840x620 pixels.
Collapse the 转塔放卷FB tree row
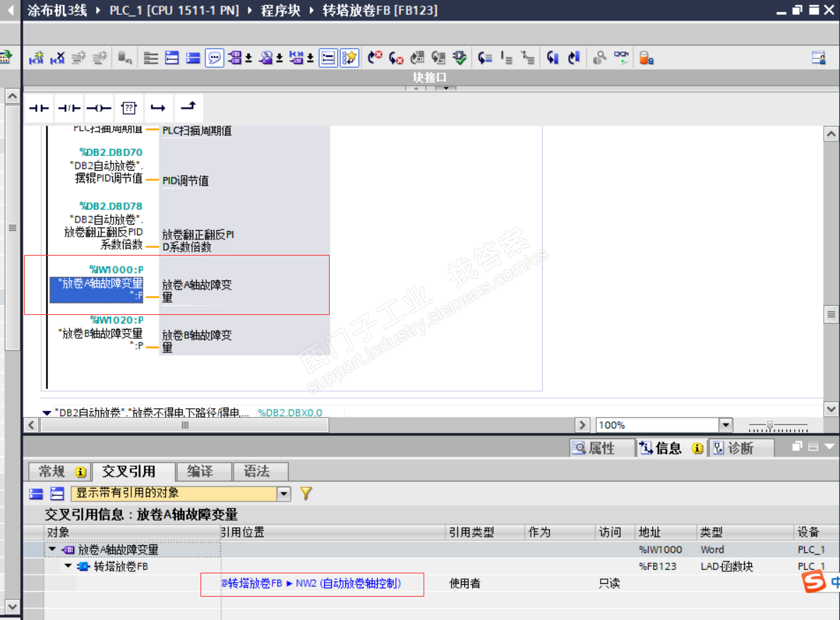coord(68,566)
